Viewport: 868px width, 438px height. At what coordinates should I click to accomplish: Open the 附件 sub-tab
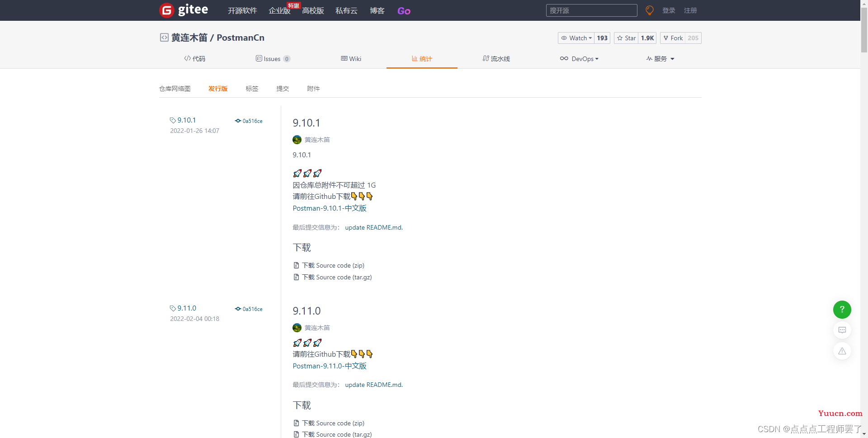[x=313, y=89]
